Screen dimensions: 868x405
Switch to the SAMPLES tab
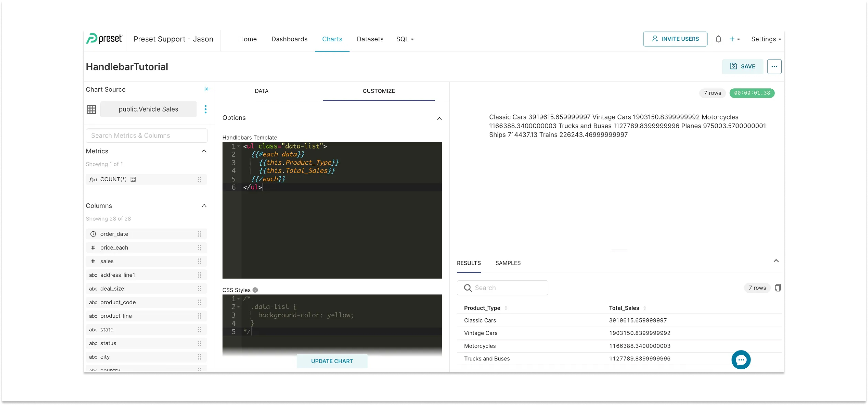pyautogui.click(x=508, y=263)
